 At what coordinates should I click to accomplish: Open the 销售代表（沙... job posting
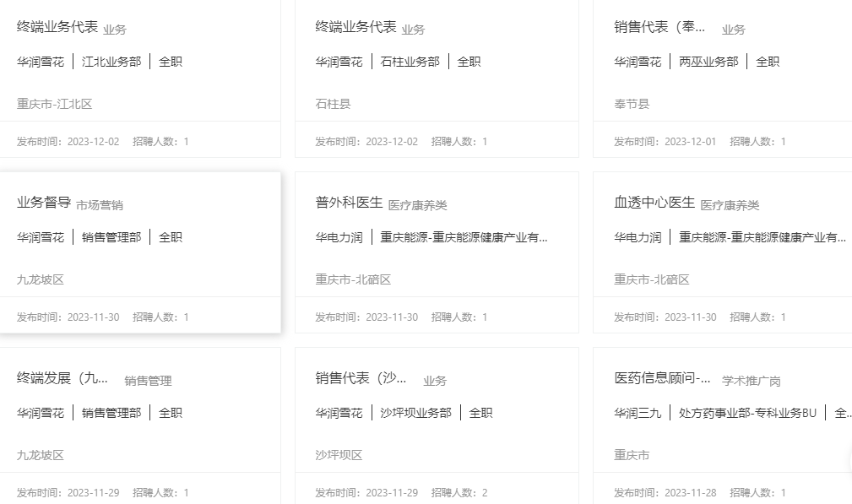(361, 378)
